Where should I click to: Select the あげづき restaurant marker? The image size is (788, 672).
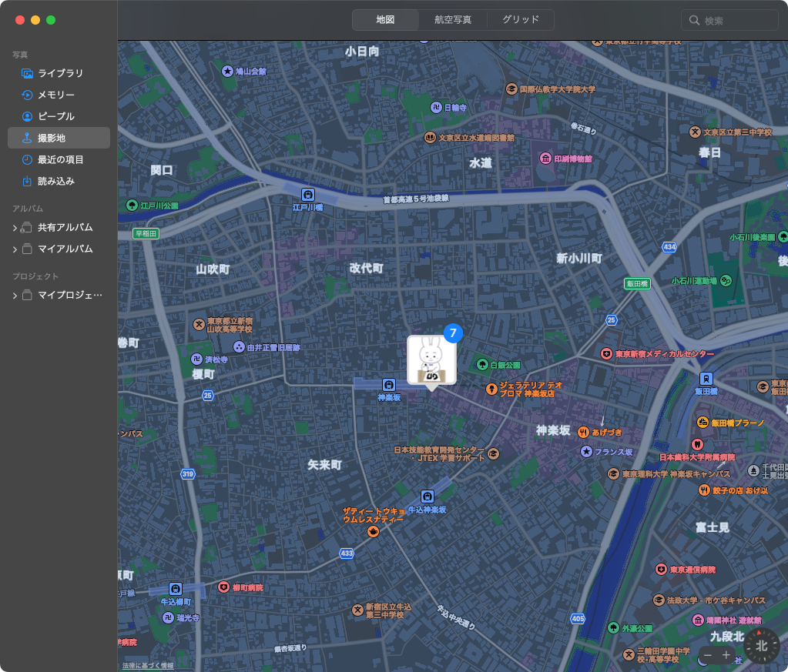point(583,432)
